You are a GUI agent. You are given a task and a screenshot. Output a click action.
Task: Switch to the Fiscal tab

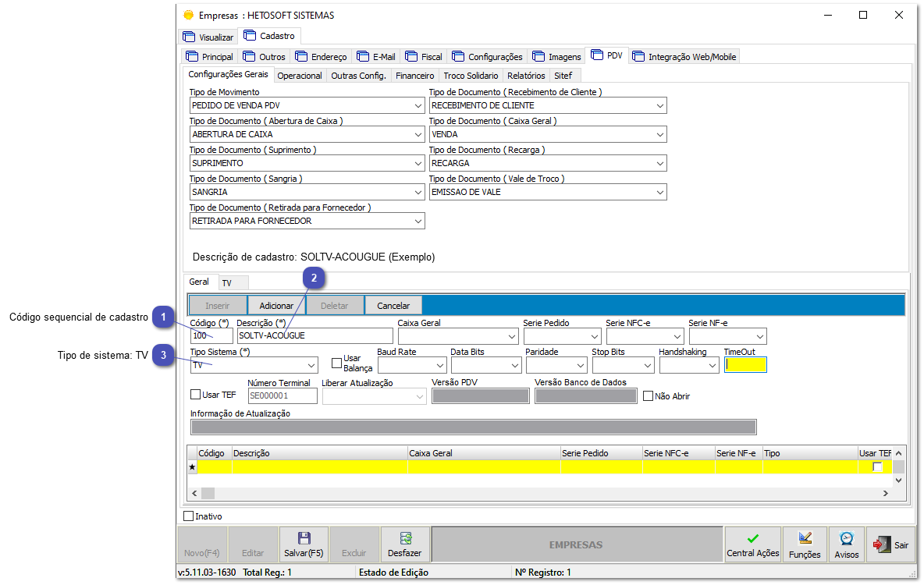pos(423,55)
